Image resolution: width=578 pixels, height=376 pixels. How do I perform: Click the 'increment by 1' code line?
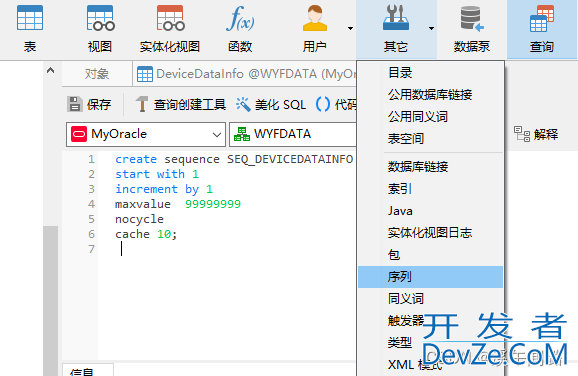[164, 189]
